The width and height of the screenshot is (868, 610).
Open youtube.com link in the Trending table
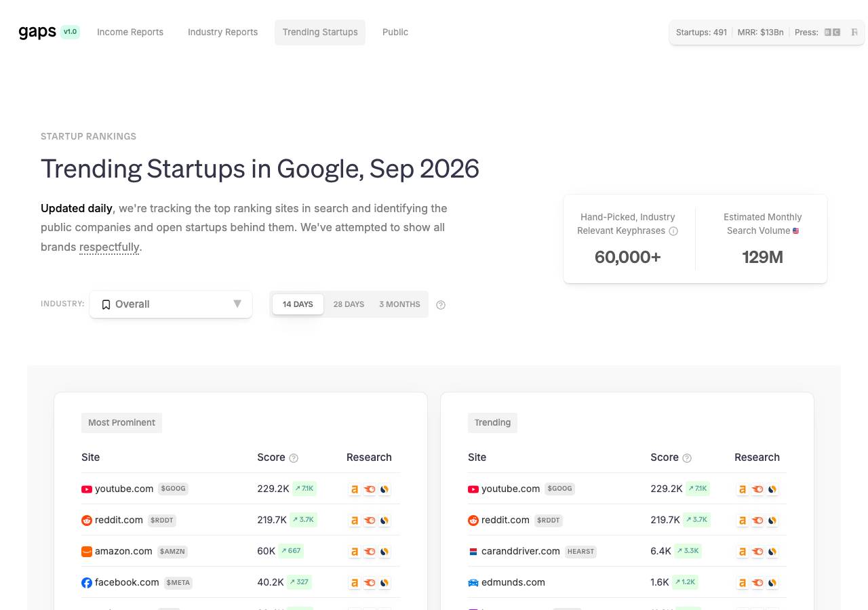pyautogui.click(x=511, y=489)
